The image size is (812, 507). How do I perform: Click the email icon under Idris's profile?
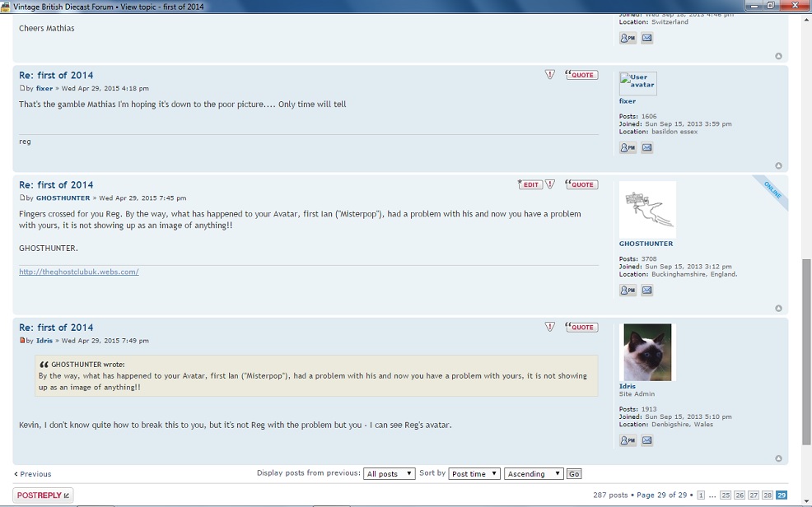[646, 441]
